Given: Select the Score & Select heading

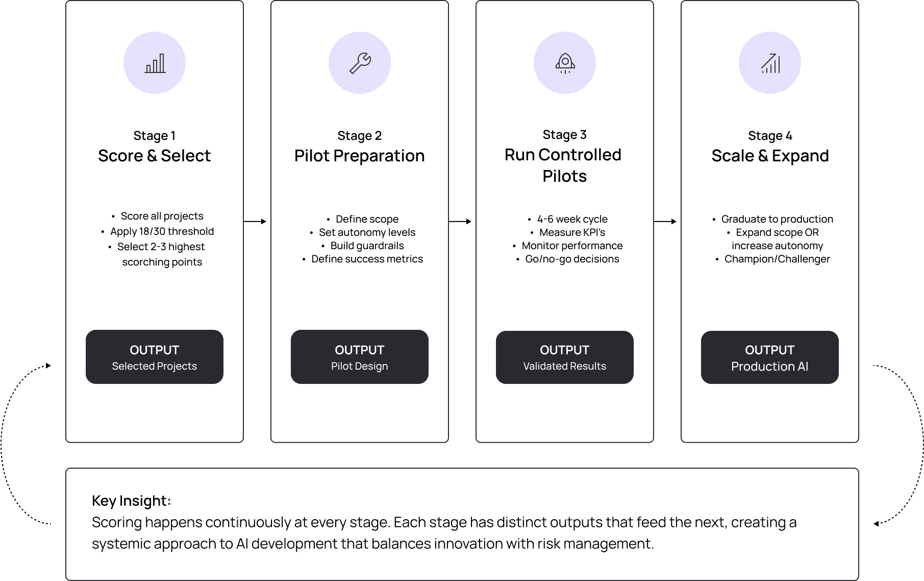Looking at the screenshot, I should 154,156.
